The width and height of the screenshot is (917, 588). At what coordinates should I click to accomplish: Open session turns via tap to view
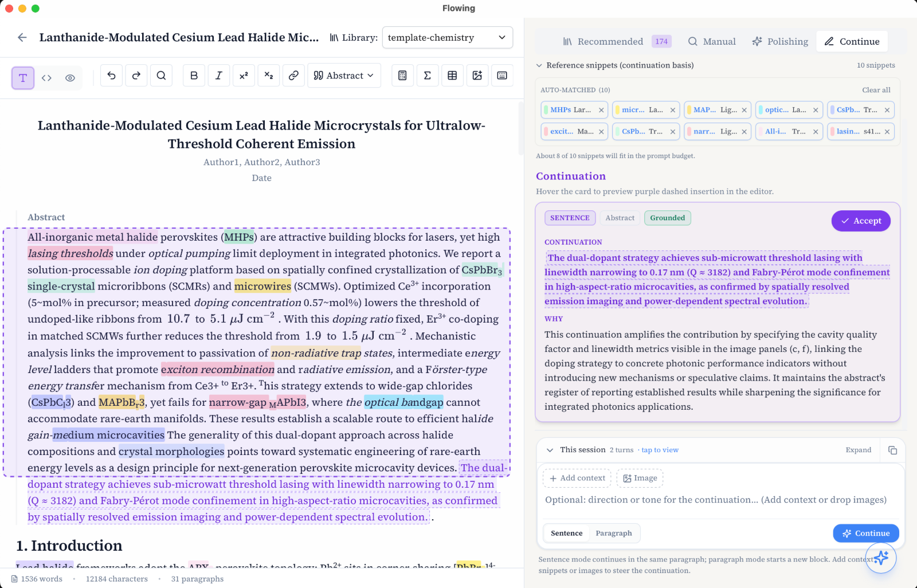[x=660, y=450]
